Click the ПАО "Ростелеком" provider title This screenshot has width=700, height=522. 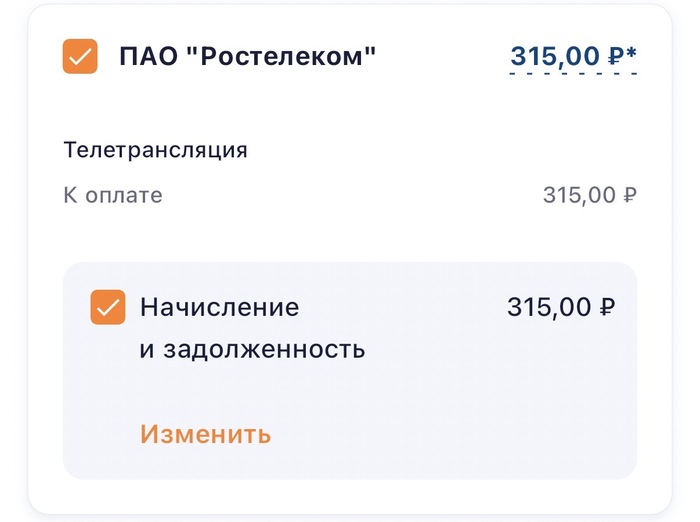tap(247, 56)
